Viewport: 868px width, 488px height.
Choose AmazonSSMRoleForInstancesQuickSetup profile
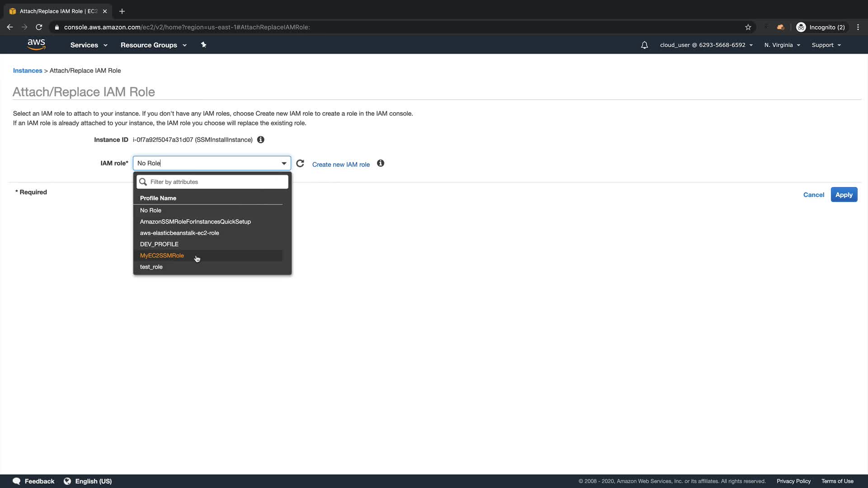(195, 222)
